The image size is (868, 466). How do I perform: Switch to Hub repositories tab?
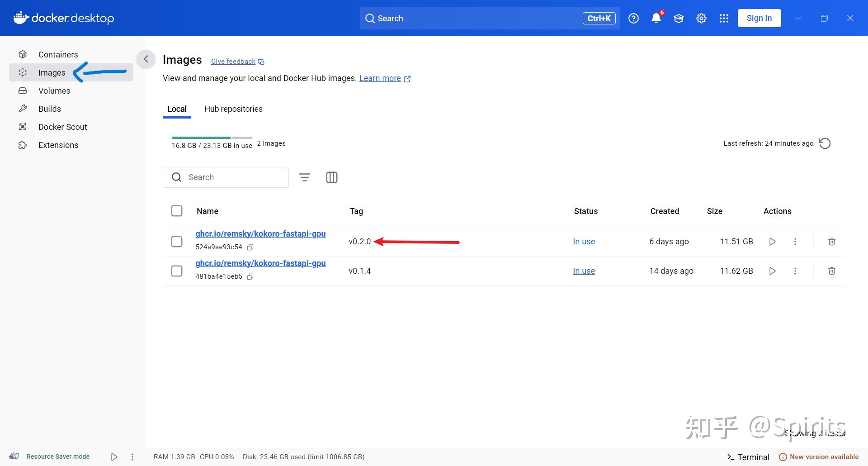tap(233, 109)
